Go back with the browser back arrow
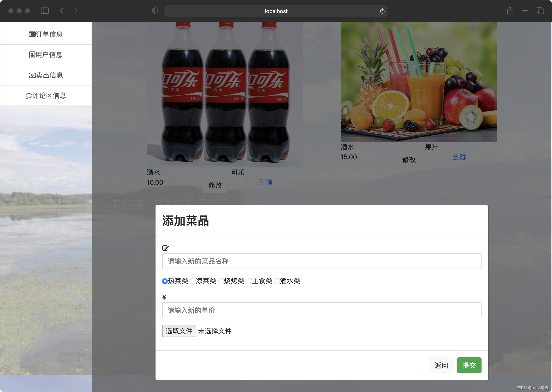The image size is (552, 392). (x=62, y=11)
